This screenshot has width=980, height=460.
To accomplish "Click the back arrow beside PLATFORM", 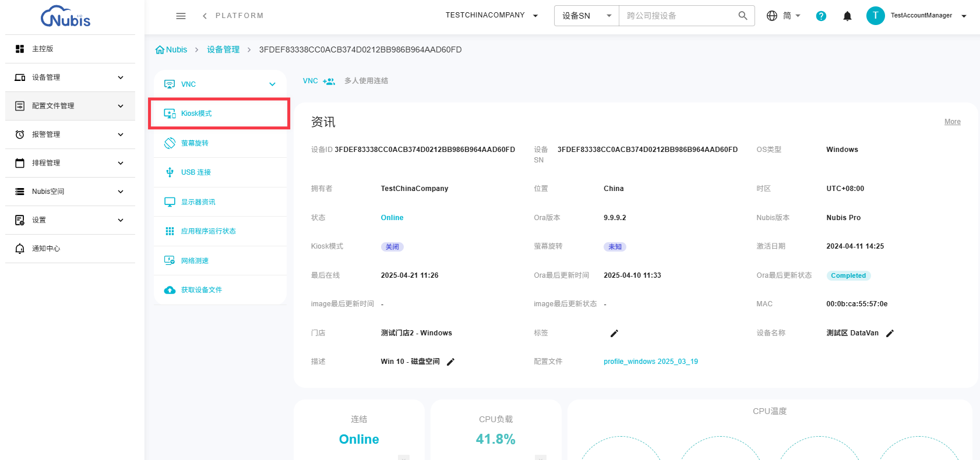I will click(x=205, y=16).
